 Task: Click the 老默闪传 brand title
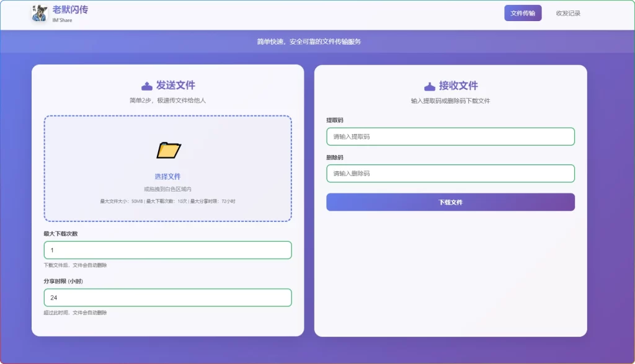click(x=71, y=10)
